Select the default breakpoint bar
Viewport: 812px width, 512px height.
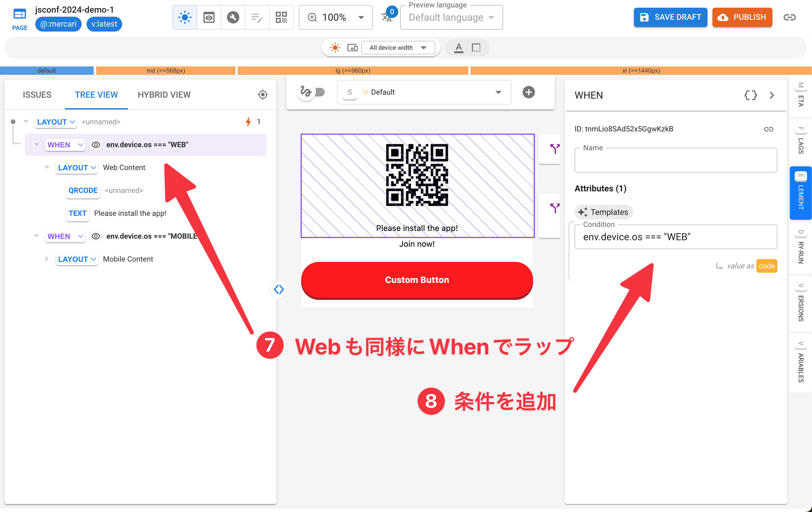coord(46,70)
